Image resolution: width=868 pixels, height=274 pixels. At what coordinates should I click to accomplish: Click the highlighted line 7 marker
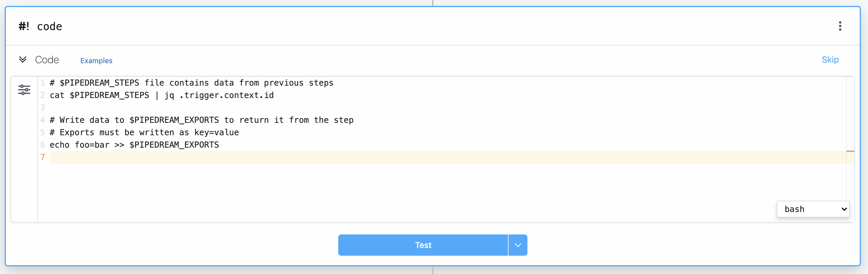tap(43, 157)
